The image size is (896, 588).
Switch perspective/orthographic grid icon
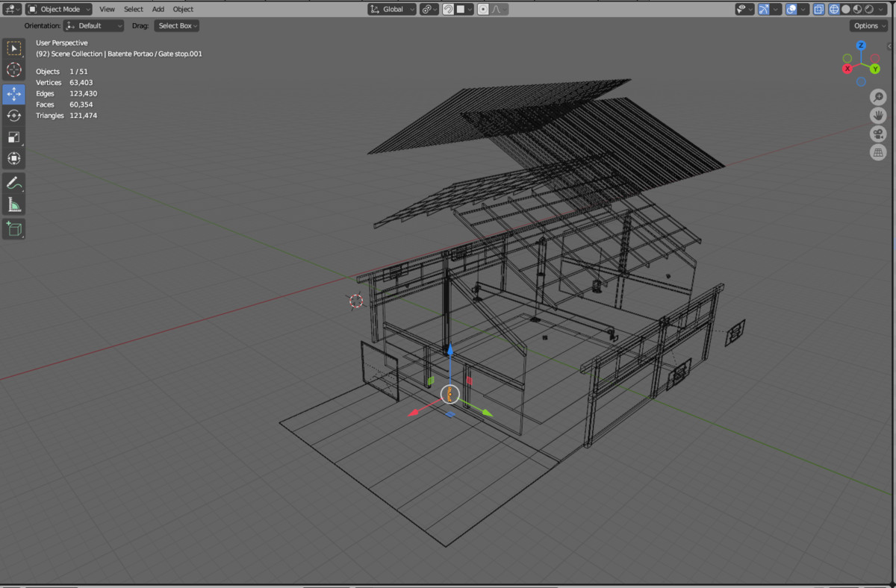(878, 152)
